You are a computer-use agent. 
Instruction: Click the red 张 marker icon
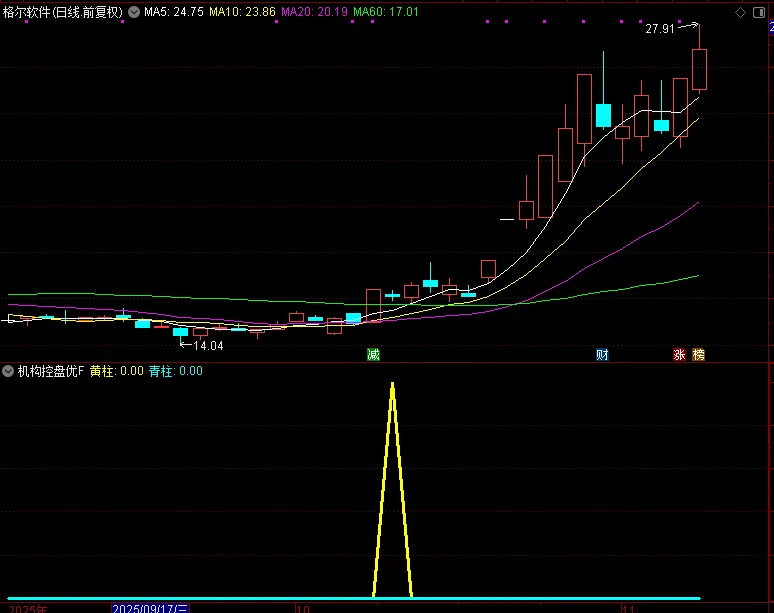(x=680, y=354)
